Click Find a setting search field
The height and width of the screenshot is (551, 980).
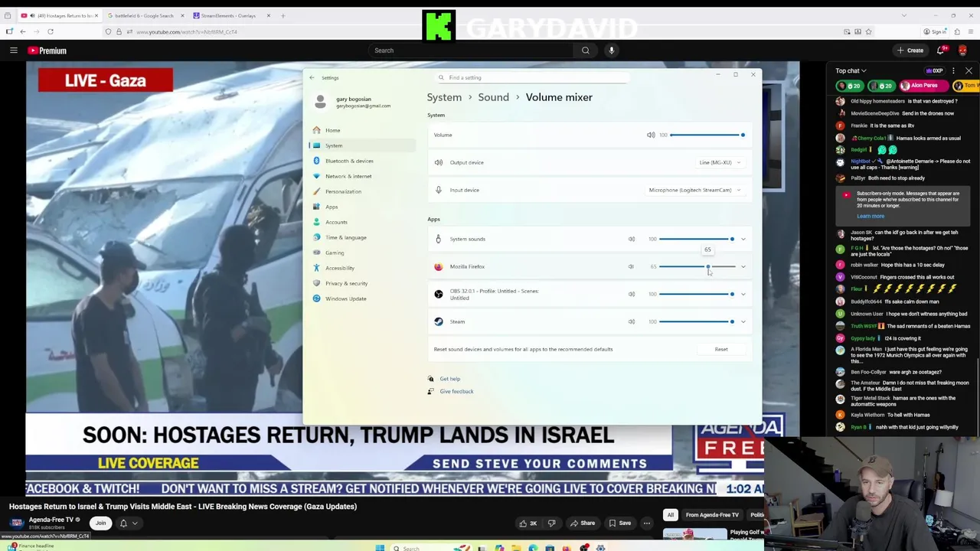(x=532, y=77)
